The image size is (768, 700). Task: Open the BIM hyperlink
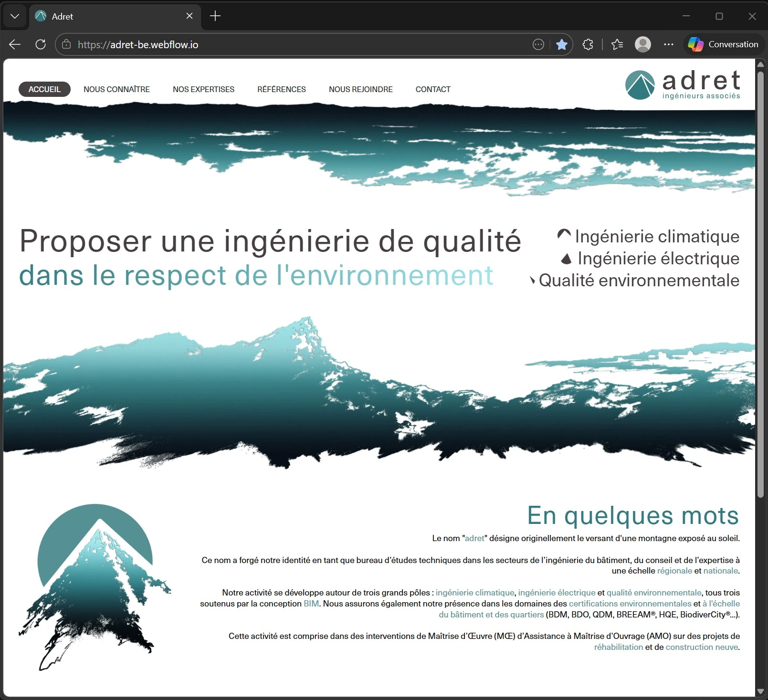[311, 603]
